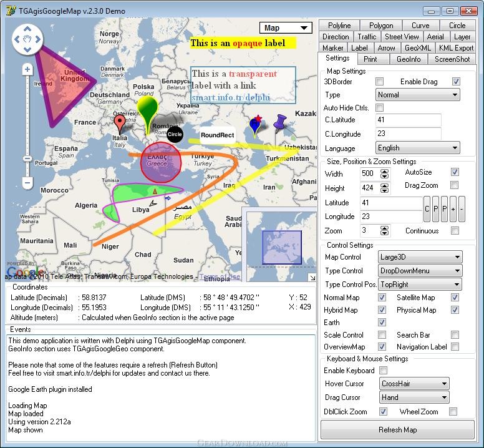
Task: Click the red marker pin over Italy
Action: pyautogui.click(x=120, y=124)
